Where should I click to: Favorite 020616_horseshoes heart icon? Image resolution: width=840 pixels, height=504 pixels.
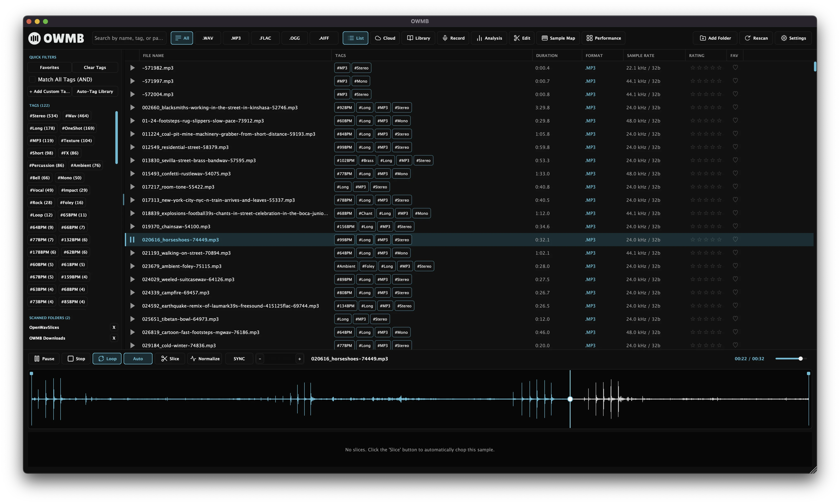pos(735,239)
